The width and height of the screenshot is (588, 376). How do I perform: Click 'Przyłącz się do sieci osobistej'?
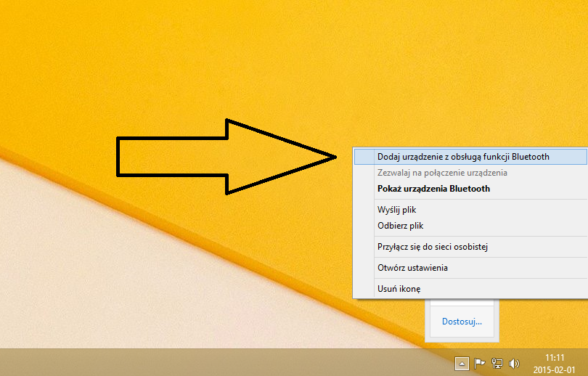click(x=432, y=247)
